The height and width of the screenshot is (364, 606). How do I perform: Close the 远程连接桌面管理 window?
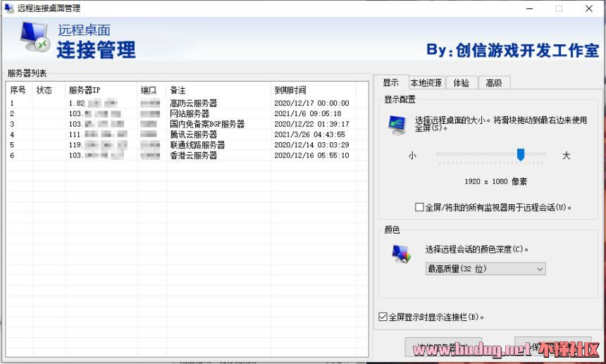click(x=588, y=8)
